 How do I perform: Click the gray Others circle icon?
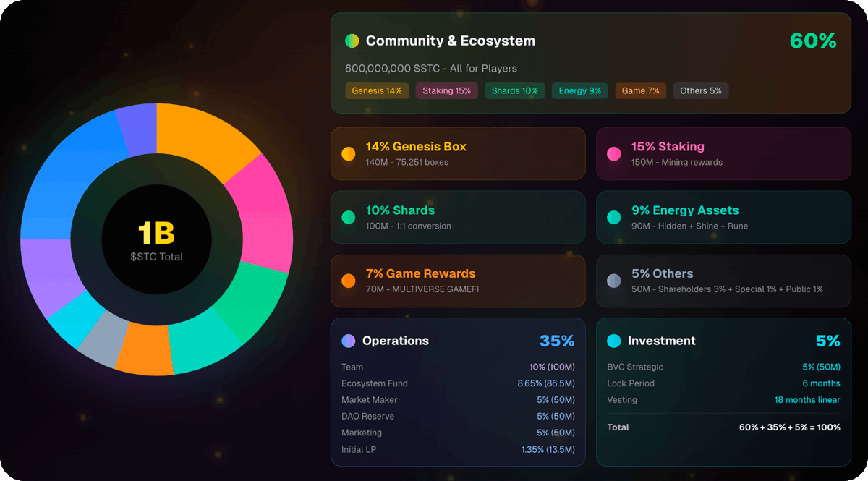click(x=614, y=281)
